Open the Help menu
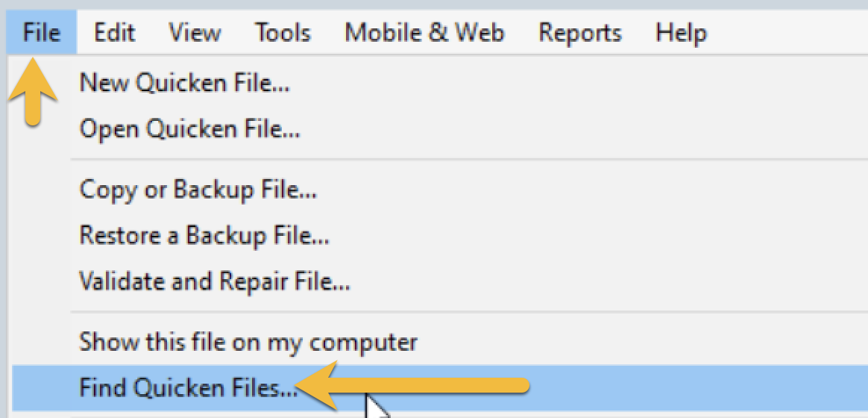 [x=681, y=33]
